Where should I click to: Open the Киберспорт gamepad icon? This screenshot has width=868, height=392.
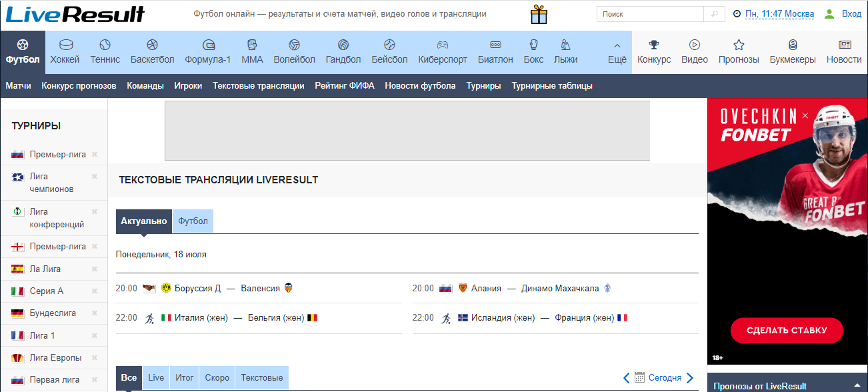coord(442,45)
